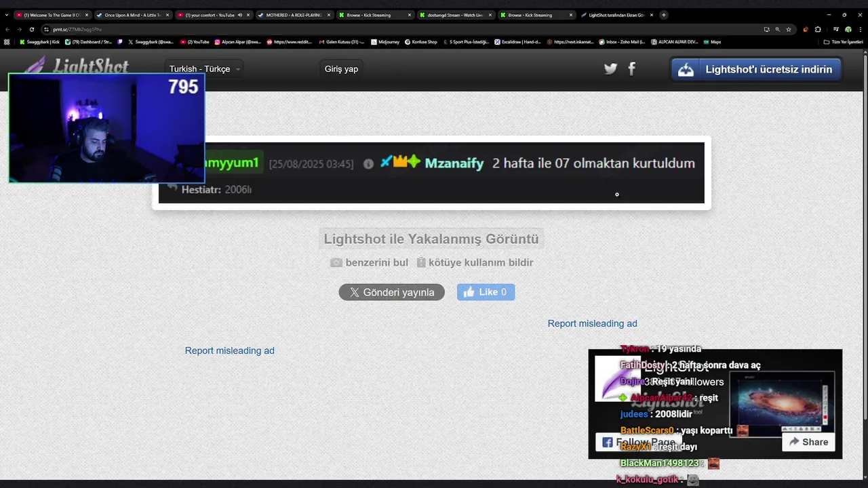Click 'Lightshot'ı ücretsiz indirin' download button

click(x=756, y=69)
